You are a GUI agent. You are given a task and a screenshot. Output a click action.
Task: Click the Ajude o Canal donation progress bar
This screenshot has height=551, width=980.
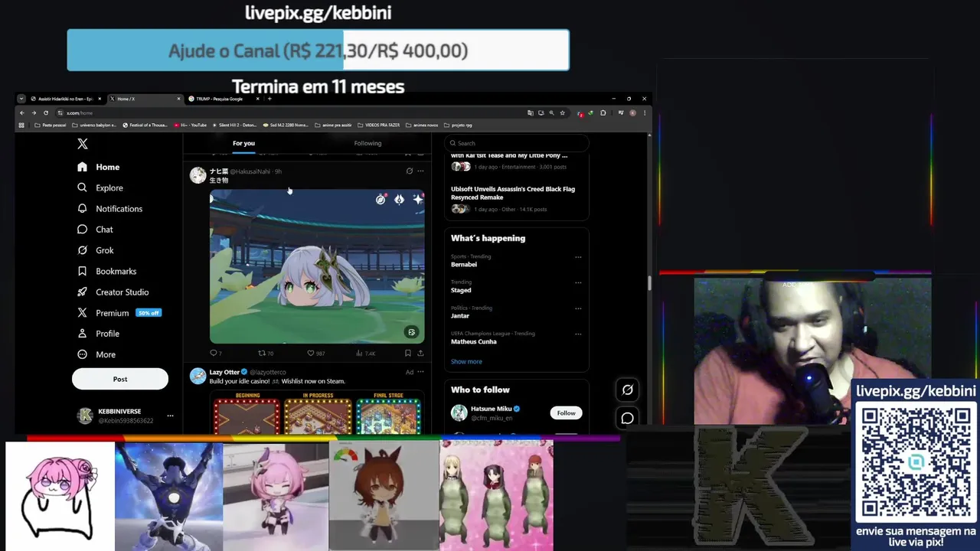click(x=318, y=51)
